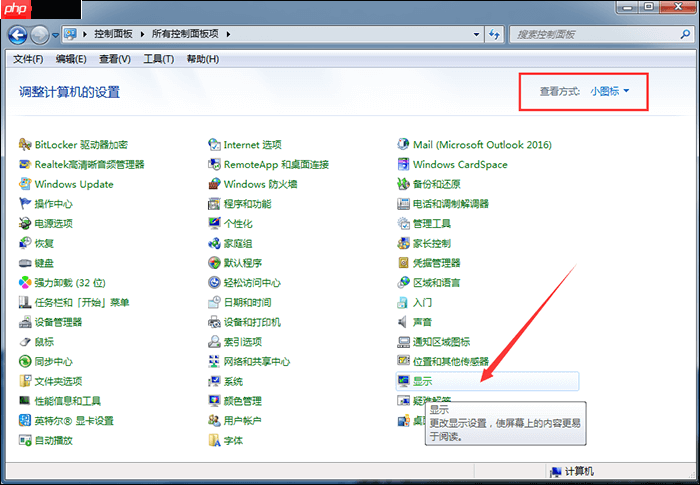Image resolution: width=700 pixels, height=485 pixels.
Task: Click the 操作中心 flag icon
Action: [x=25, y=204]
